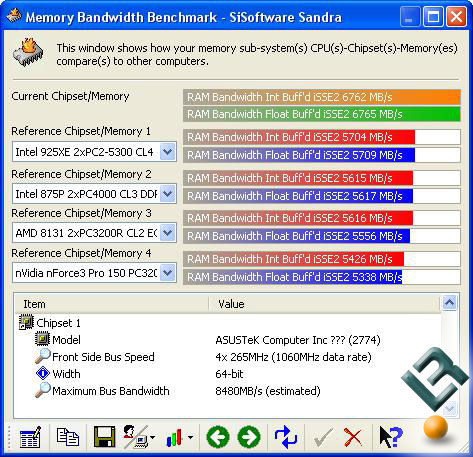Select the Front Side Bus Speed row

tap(228, 357)
